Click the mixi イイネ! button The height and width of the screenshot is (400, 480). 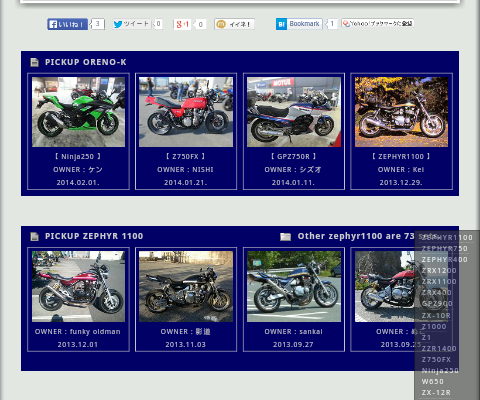coord(234,24)
